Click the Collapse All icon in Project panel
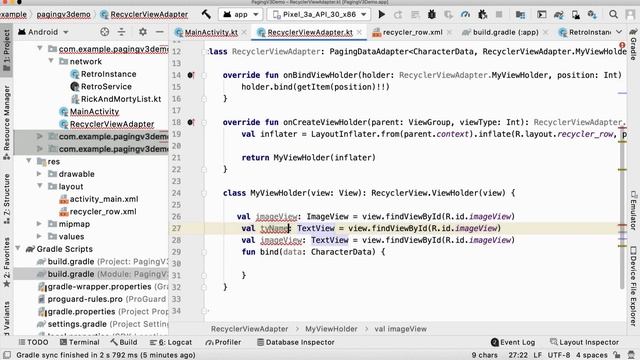 click(121, 32)
